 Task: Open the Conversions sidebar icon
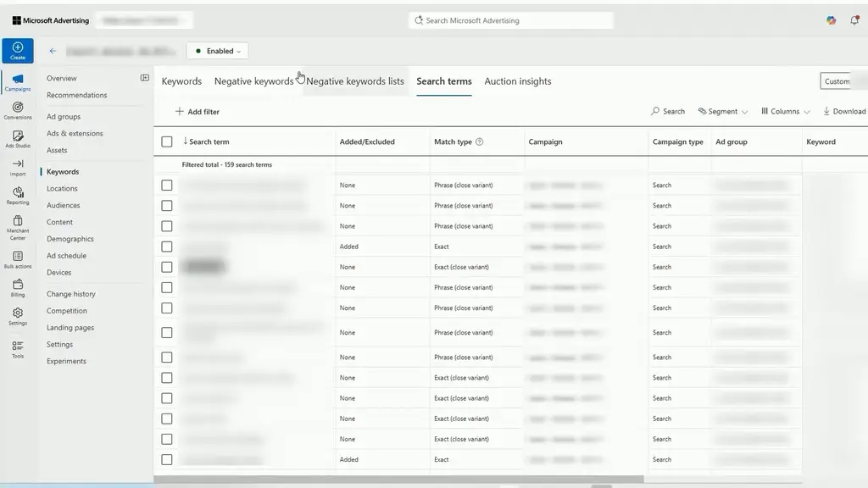[x=18, y=111]
